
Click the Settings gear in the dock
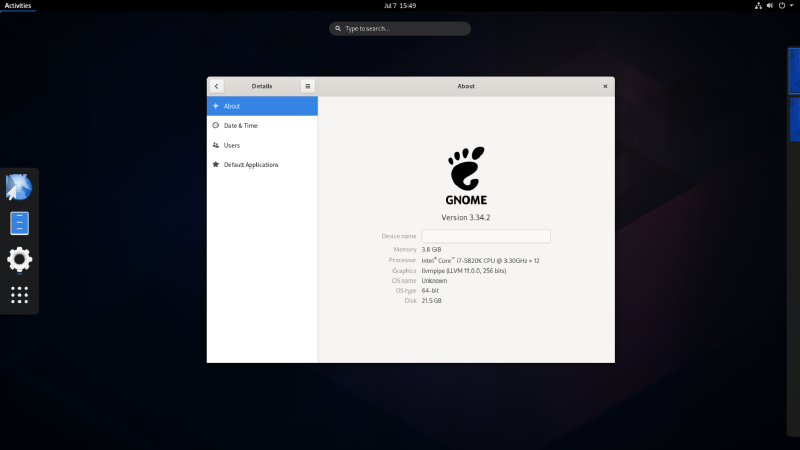click(19, 260)
